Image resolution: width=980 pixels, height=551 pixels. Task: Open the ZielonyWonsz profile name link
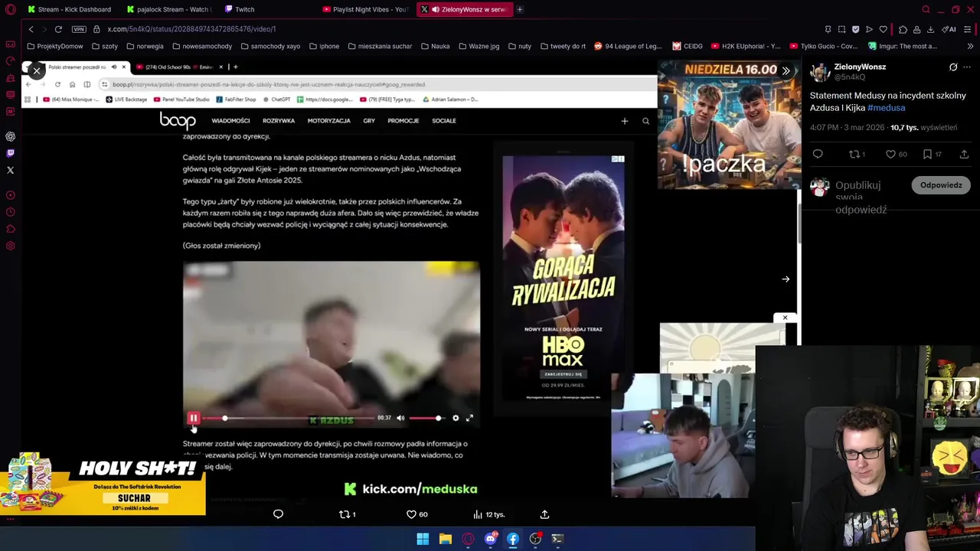click(860, 67)
